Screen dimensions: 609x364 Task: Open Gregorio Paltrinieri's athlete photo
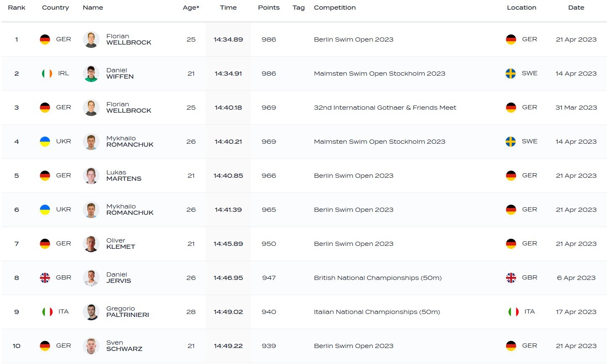pos(91,312)
